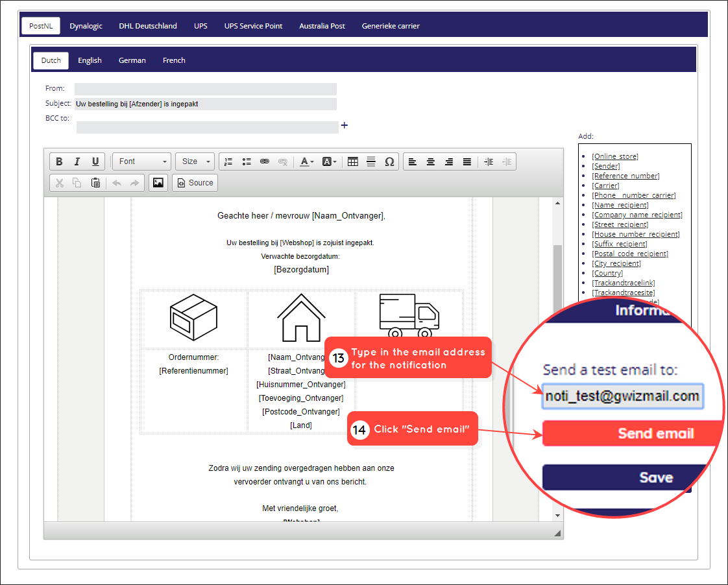The width and height of the screenshot is (728, 585).
Task: Click the Copy icon in the toolbar
Action: pos(77,183)
